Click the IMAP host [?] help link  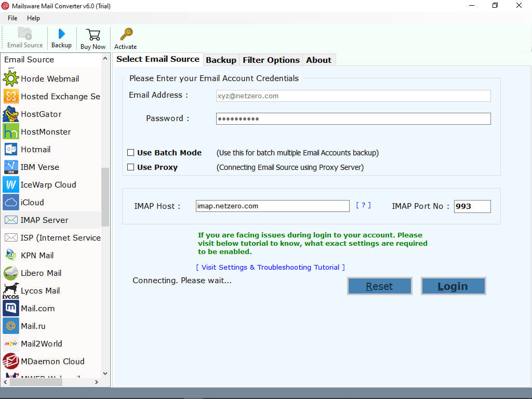coord(363,205)
